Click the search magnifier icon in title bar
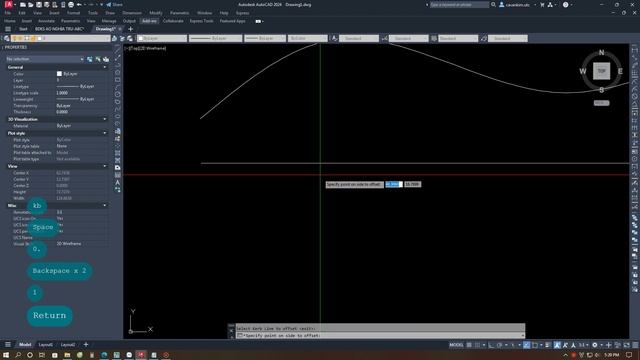The image size is (640, 360). tap(493, 5)
